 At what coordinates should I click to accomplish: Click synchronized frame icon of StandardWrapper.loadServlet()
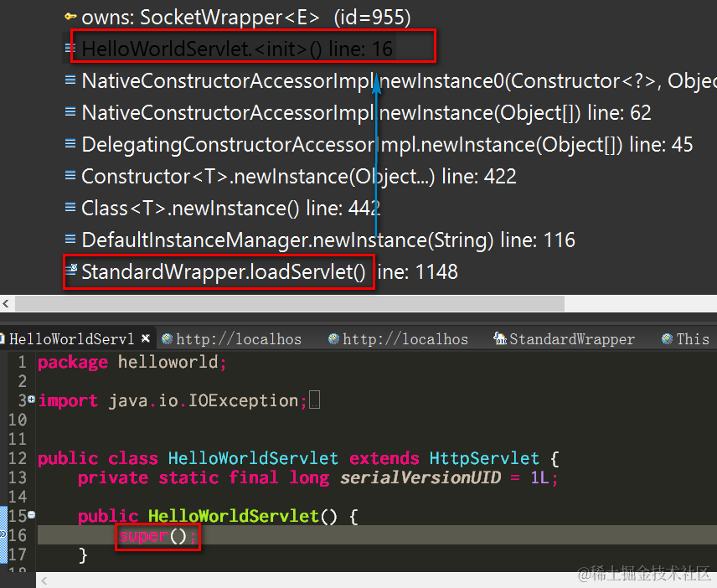tap(71, 270)
